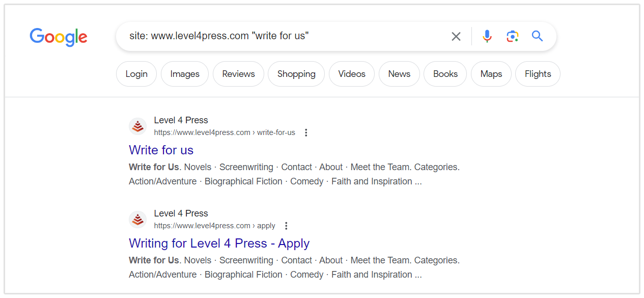
Task: Switch to Images results
Action: click(x=185, y=74)
